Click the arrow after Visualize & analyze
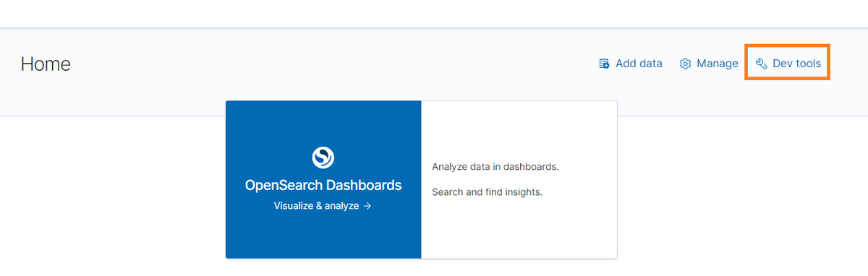 pyautogui.click(x=367, y=206)
